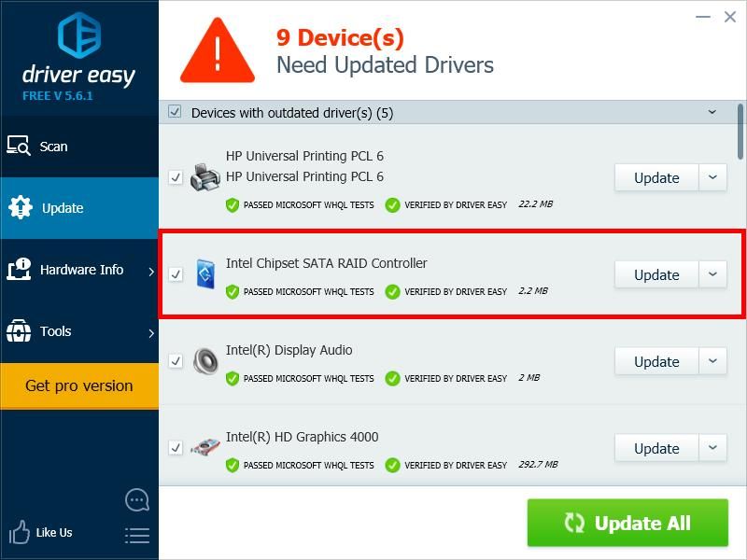The width and height of the screenshot is (747, 560).
Task: Click the Get pro version button
Action: pyautogui.click(x=79, y=385)
